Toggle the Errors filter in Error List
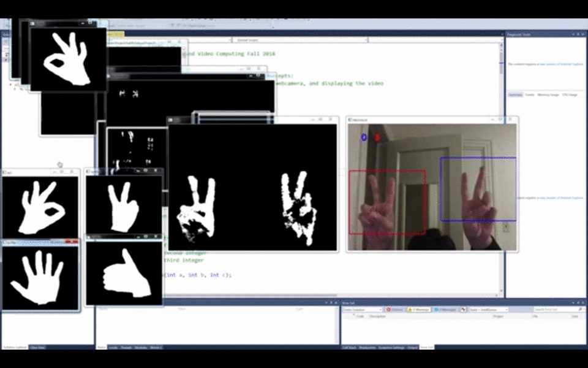The height and width of the screenshot is (368, 588). click(x=395, y=309)
